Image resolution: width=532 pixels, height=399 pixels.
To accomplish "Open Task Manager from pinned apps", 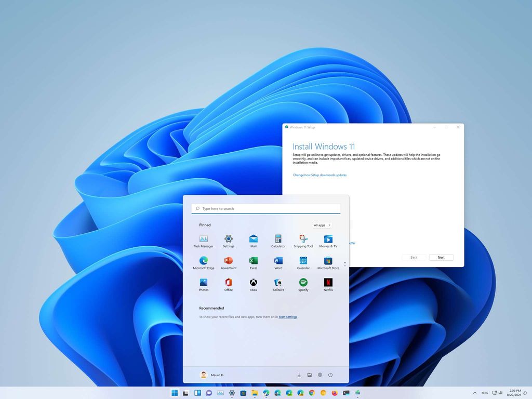I will pyautogui.click(x=203, y=240).
